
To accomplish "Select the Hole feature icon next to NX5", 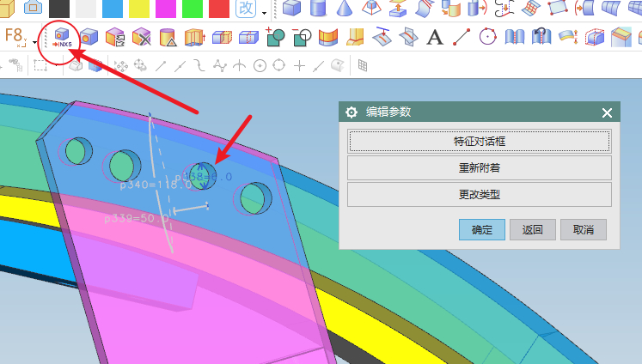I will point(89,37).
